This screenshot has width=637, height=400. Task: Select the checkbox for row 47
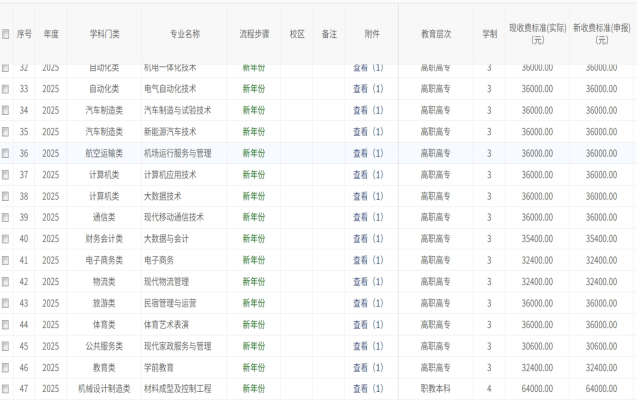click(x=6, y=388)
